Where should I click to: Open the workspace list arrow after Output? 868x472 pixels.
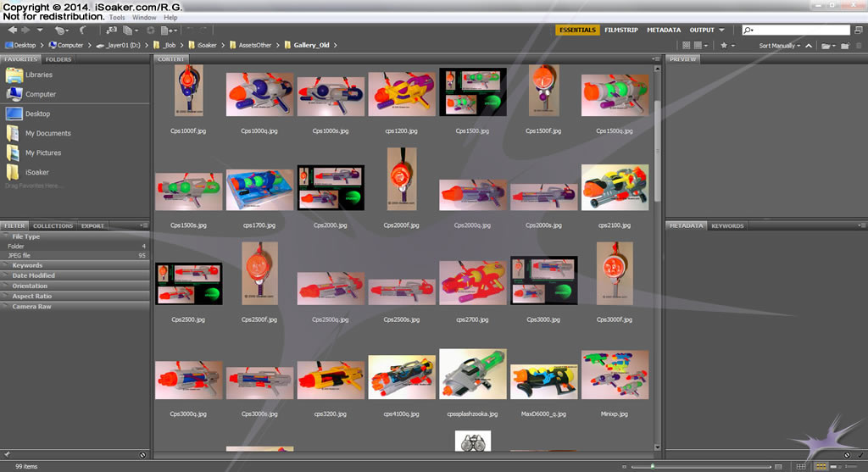pyautogui.click(x=721, y=30)
